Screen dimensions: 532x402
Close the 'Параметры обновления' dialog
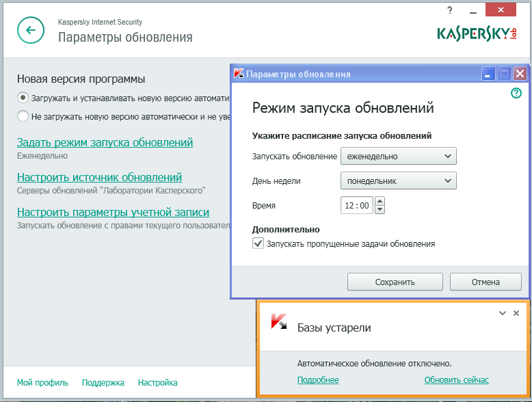520,74
